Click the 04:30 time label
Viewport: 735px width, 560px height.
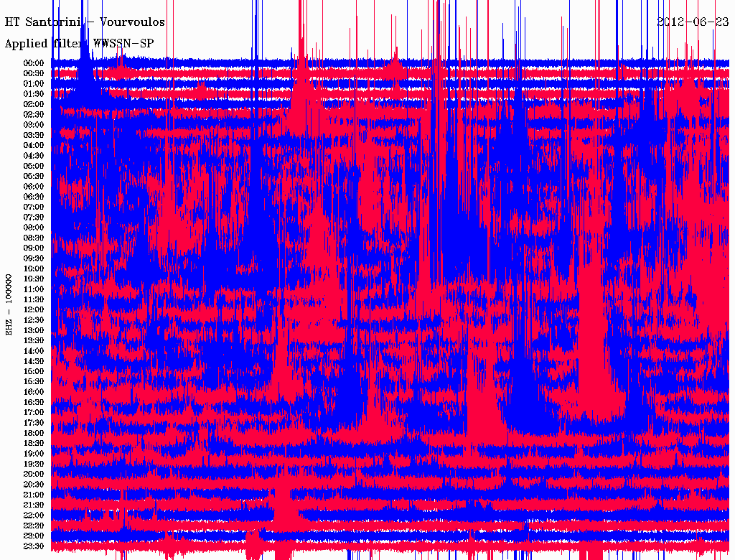(34, 156)
